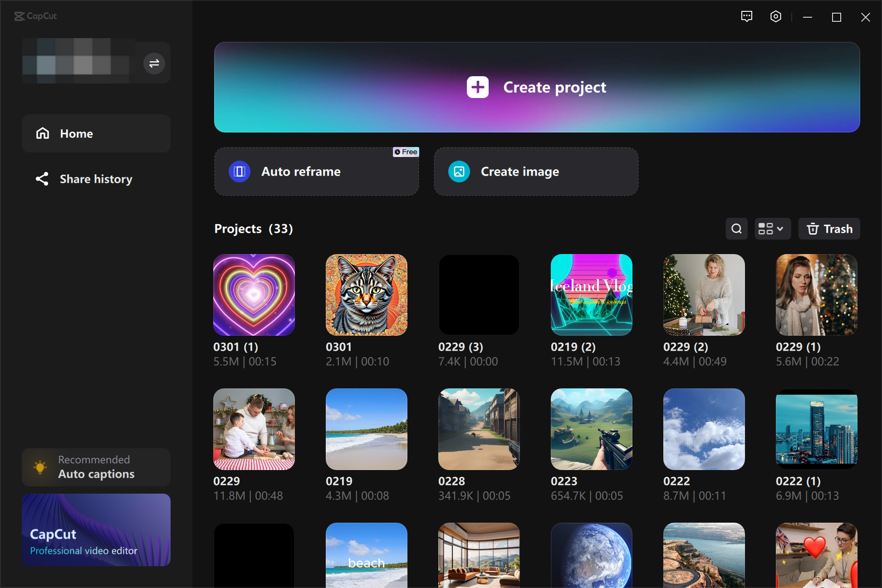Image resolution: width=882 pixels, height=588 pixels.
Task: Open the 0301 cat project
Action: [366, 294]
